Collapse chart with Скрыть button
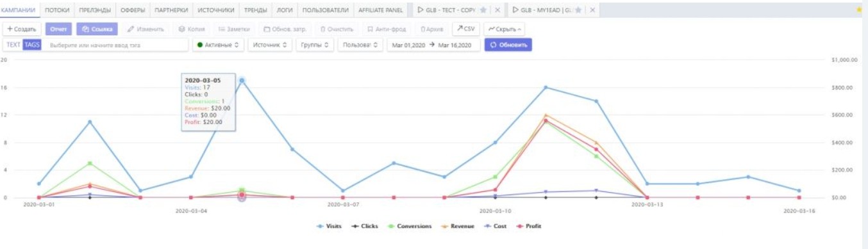This screenshot has width=868, height=249. (x=504, y=29)
